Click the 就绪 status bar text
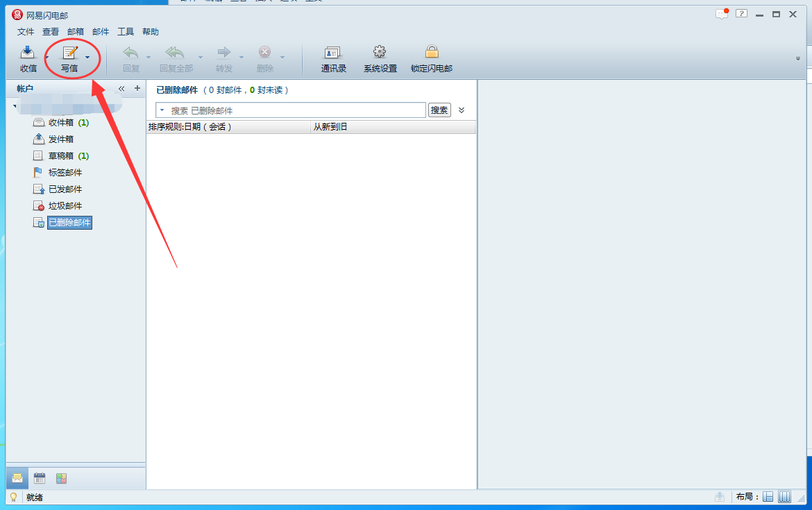The width and height of the screenshot is (812, 510). [x=35, y=497]
